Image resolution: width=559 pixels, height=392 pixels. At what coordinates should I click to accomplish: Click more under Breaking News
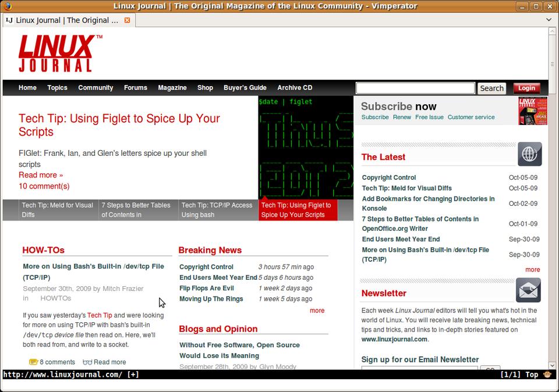click(x=317, y=311)
